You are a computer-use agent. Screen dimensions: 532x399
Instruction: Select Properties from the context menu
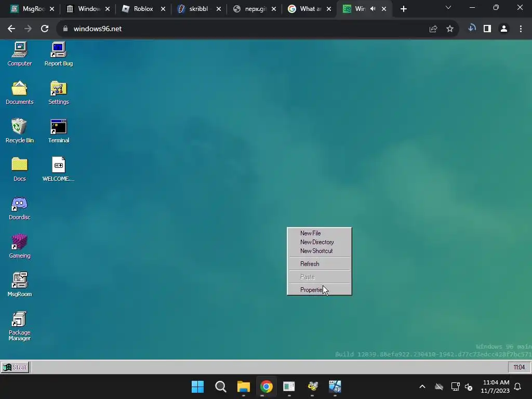tap(320, 290)
